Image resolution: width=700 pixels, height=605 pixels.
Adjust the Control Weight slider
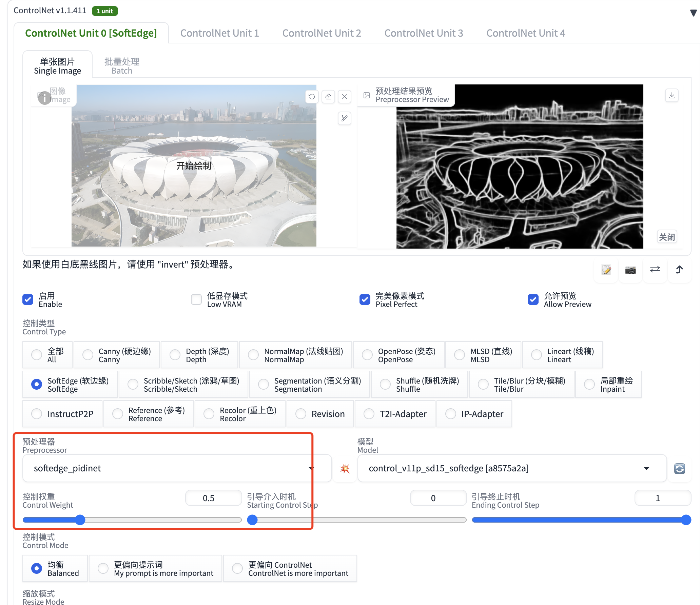132,520
